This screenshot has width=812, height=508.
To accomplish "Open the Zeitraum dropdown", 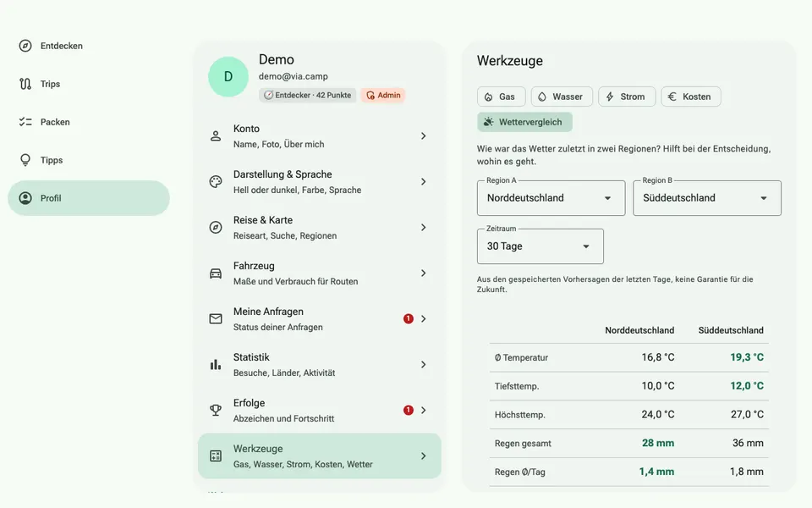I will click(x=540, y=246).
